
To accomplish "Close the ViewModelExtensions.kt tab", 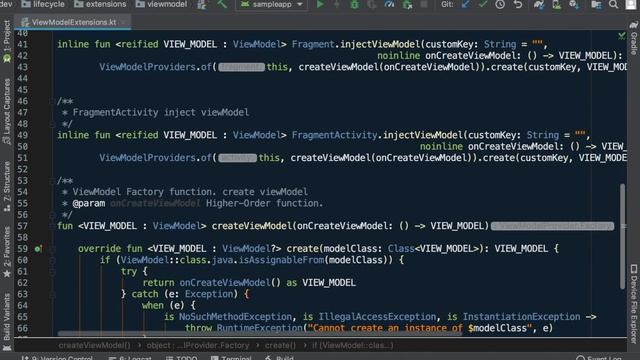I will (124, 22).
